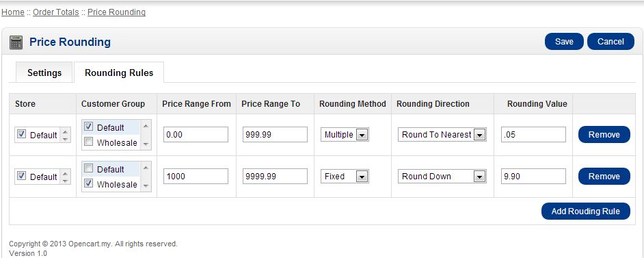Untick Default store checkbox in second rule

(22, 176)
